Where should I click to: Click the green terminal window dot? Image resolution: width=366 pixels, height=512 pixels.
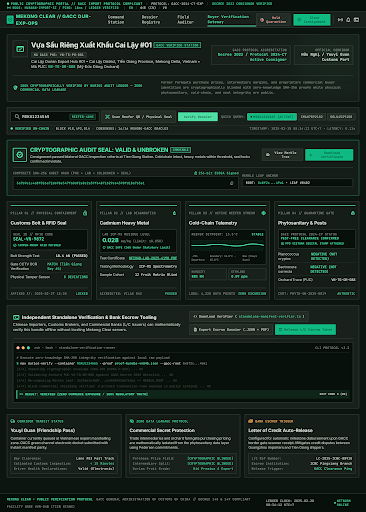click(x=28, y=348)
